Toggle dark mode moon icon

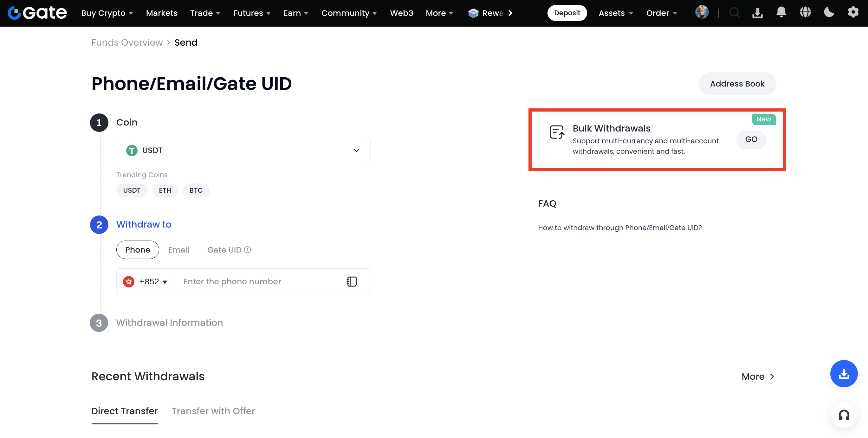pos(829,13)
